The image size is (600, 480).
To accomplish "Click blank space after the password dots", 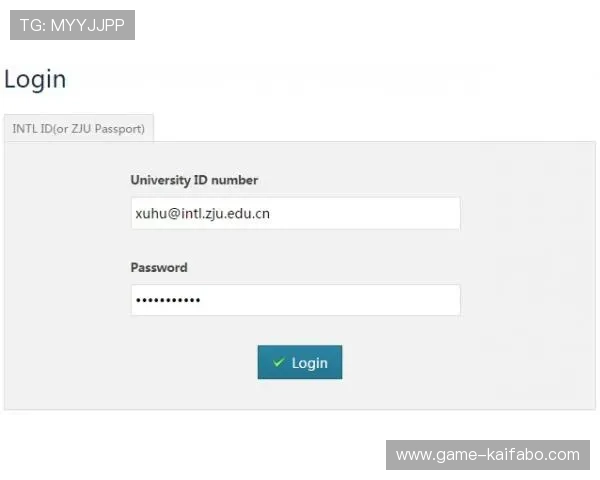I will [x=329, y=300].
